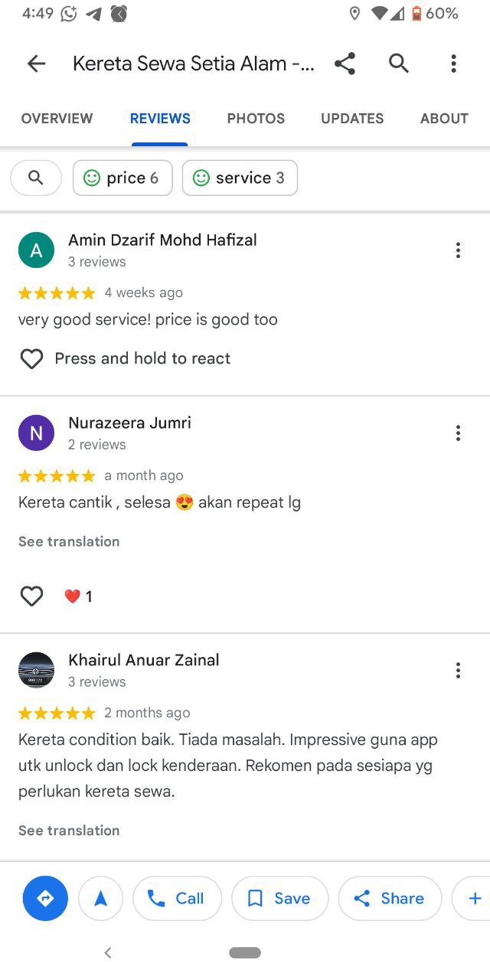
Task: Tap the Call button
Action: coord(177,898)
